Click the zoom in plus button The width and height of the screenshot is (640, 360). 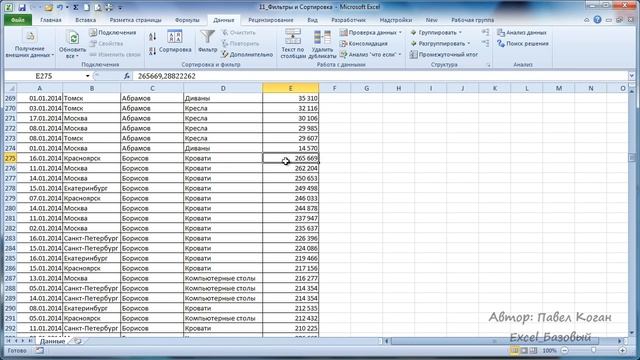coord(622,351)
